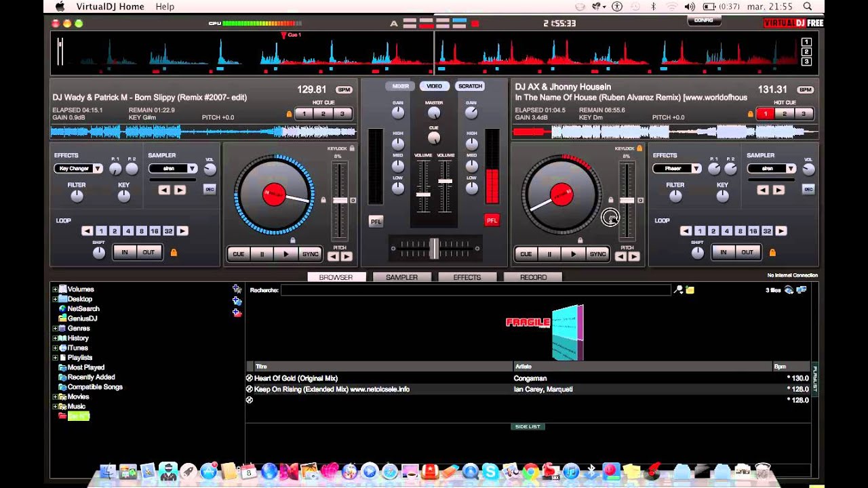The image size is (868, 488).
Task: Click the orange loop lock icon on left deck
Action: pyautogui.click(x=174, y=252)
